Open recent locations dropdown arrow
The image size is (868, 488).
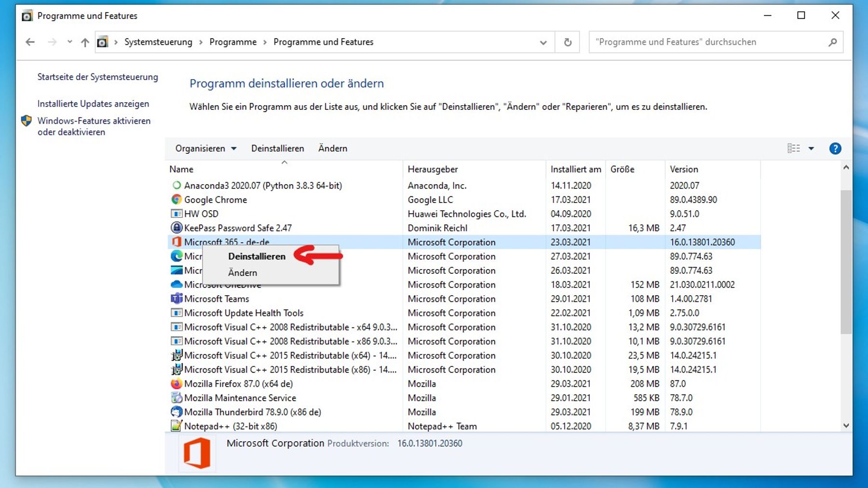pyautogui.click(x=70, y=42)
